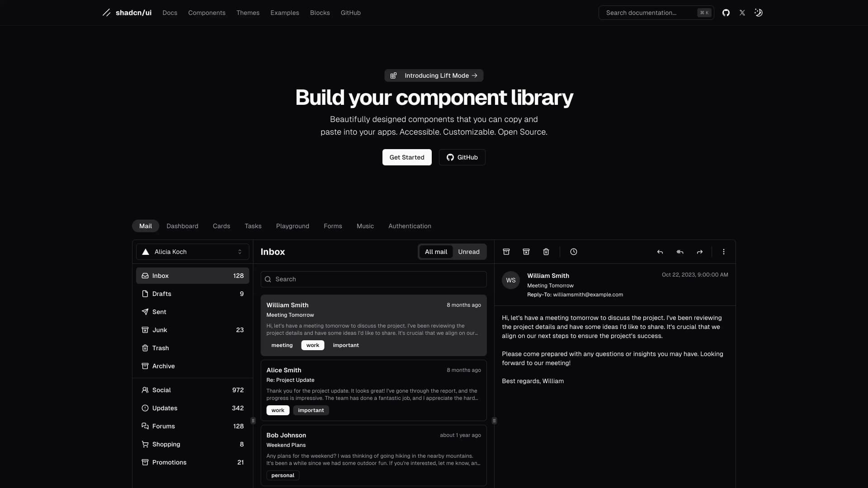Select the Playground tab

[x=292, y=225]
